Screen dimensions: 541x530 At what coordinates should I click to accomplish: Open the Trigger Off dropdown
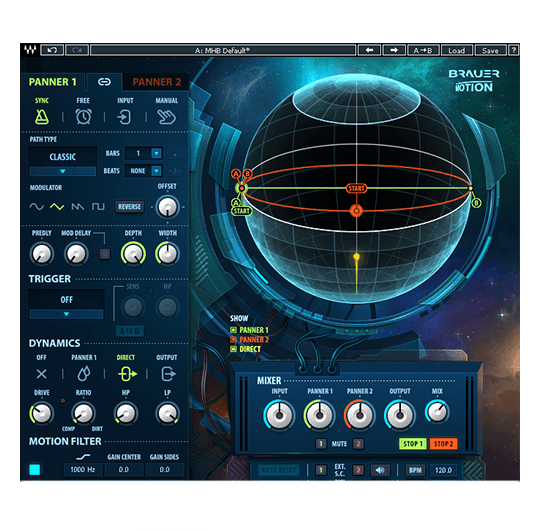tap(66, 304)
